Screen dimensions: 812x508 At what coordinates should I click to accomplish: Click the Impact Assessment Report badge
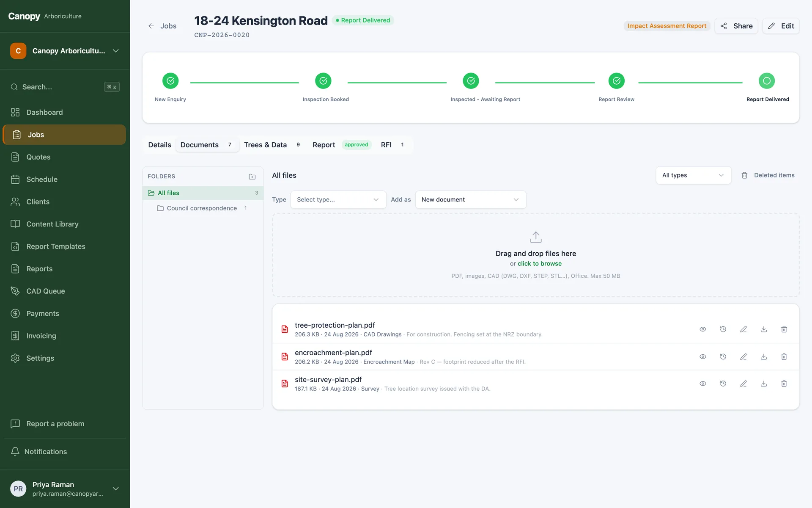[x=667, y=26]
